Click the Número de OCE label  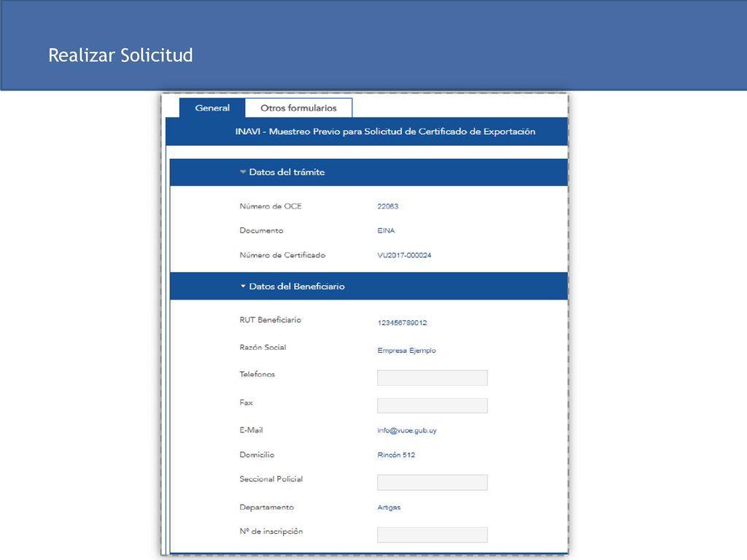tap(271, 206)
